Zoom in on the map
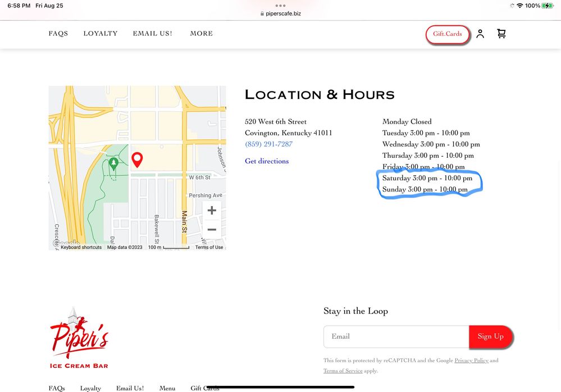Screen dimensions: 561x392 (x=212, y=211)
